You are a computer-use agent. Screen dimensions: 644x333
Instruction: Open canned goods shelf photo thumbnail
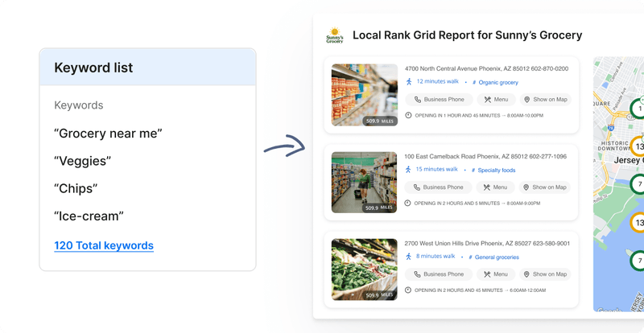(365, 95)
